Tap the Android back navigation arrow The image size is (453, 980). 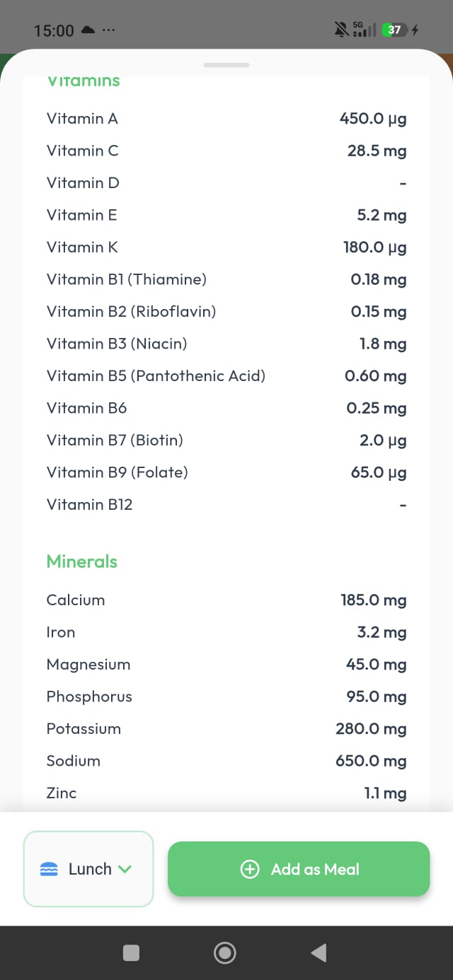(x=319, y=952)
